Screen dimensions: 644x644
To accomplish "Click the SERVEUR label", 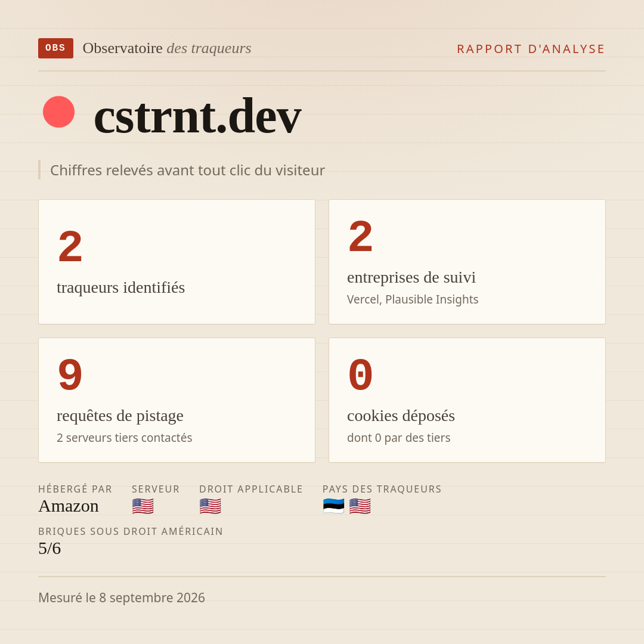I will (x=156, y=489).
